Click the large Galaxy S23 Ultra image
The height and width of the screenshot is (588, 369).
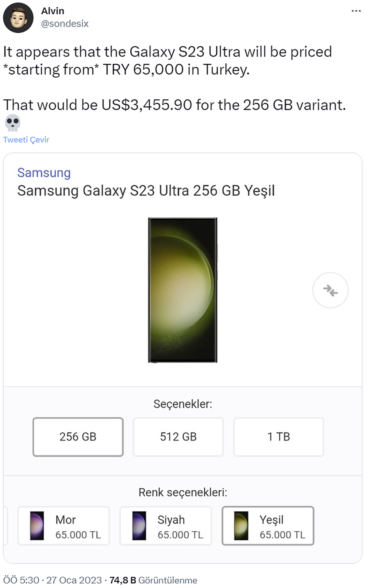(182, 290)
